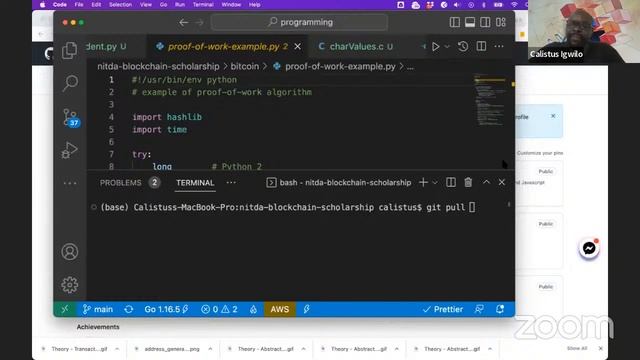Screen dimensions: 640x360
Task: Open the Messenger chat bubble in browser
Action: pyautogui.click(x=589, y=248)
